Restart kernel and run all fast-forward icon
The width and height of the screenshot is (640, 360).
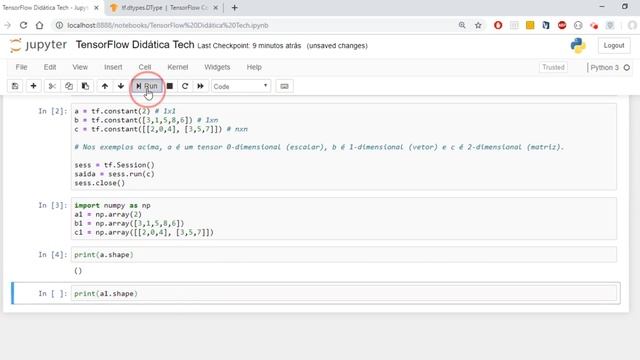200,86
